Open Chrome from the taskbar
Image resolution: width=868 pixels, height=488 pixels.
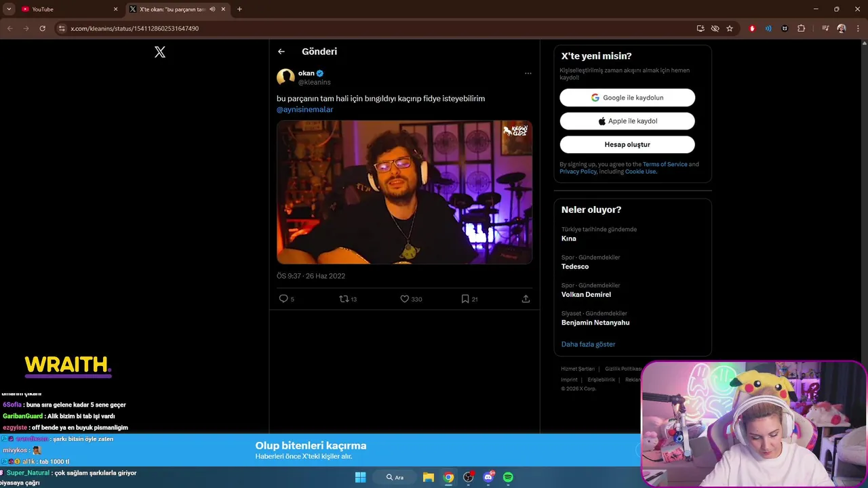(448, 477)
